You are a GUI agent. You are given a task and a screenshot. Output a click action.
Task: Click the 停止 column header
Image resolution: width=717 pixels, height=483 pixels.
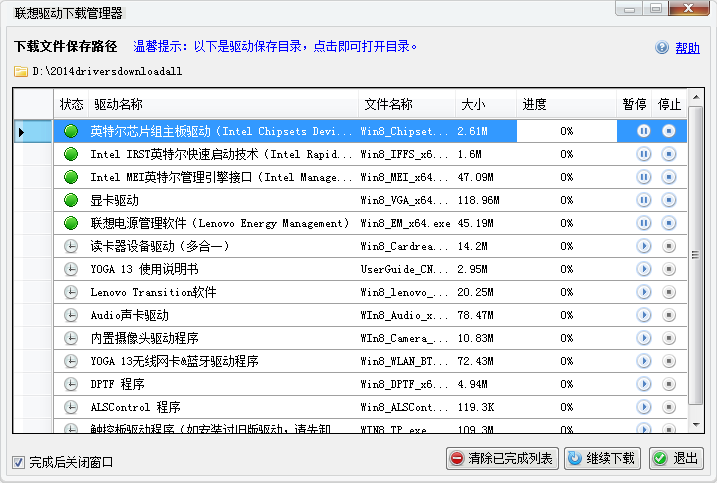[669, 104]
